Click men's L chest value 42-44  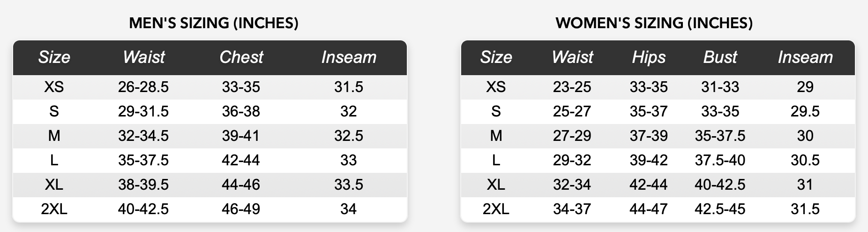pos(241,160)
